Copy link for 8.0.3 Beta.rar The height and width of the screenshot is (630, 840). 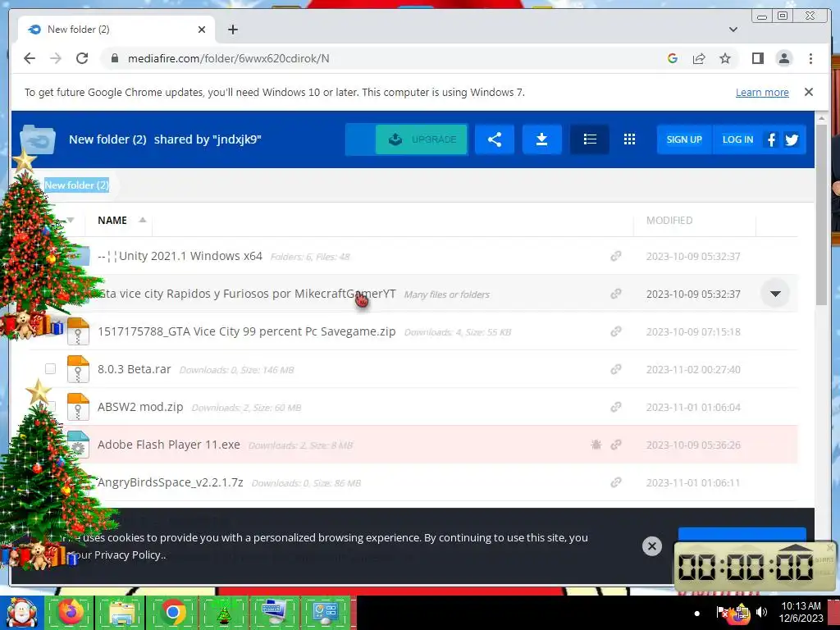(616, 369)
